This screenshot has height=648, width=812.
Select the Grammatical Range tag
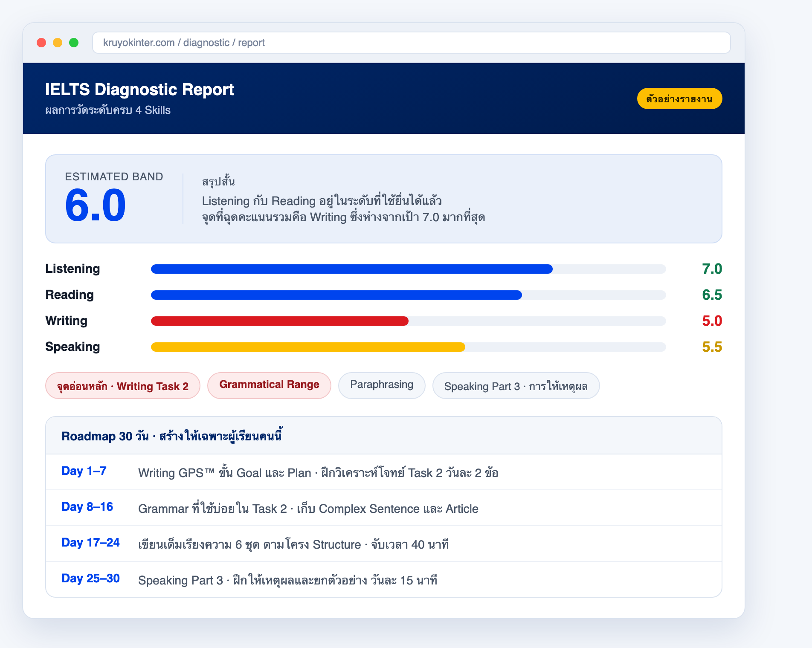click(x=269, y=386)
